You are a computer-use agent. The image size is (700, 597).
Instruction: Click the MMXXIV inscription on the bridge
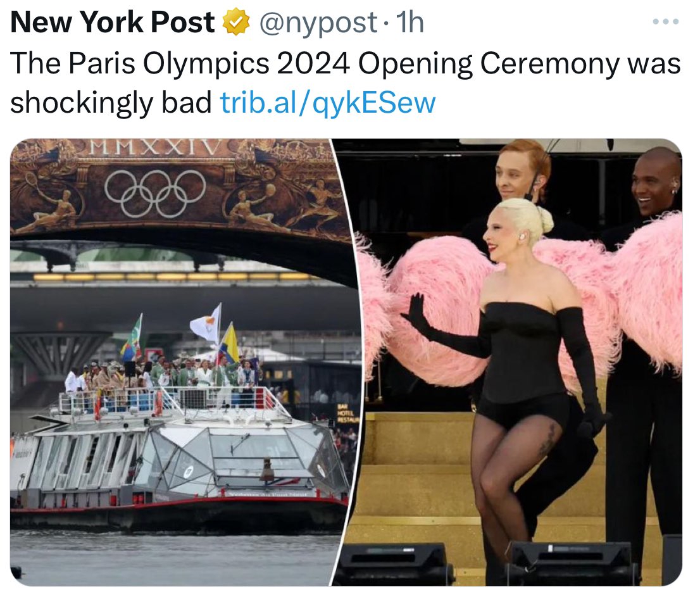pos(155,148)
